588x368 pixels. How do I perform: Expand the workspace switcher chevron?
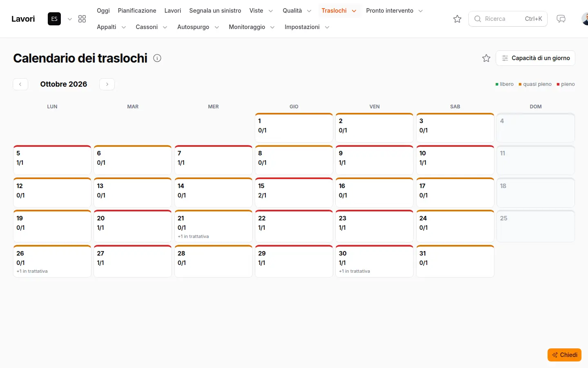(70, 19)
